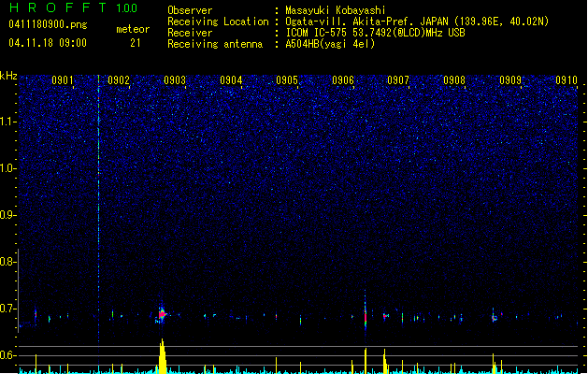This screenshot has height=374, width=588.
Task: Click the 0902 time marker
Action: point(119,80)
